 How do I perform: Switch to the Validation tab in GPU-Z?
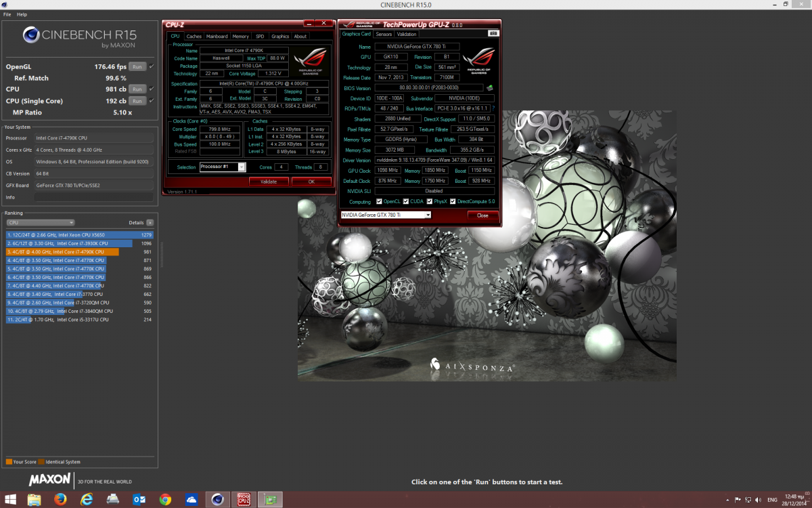pos(407,34)
